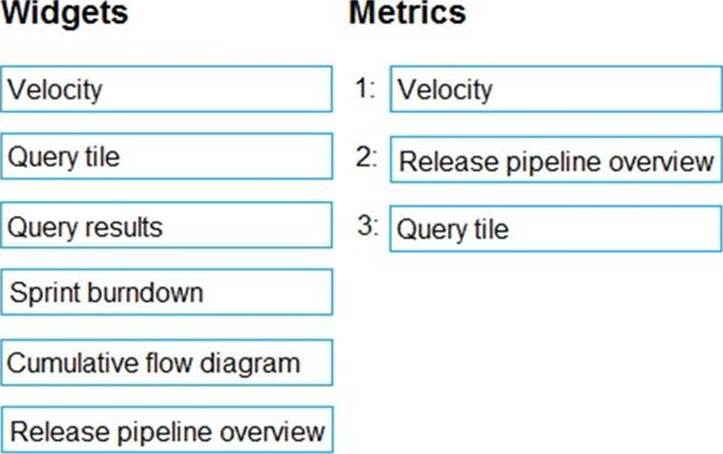Click the fourth widget, Sprint burndown
The height and width of the screenshot is (454, 723).
click(x=166, y=293)
